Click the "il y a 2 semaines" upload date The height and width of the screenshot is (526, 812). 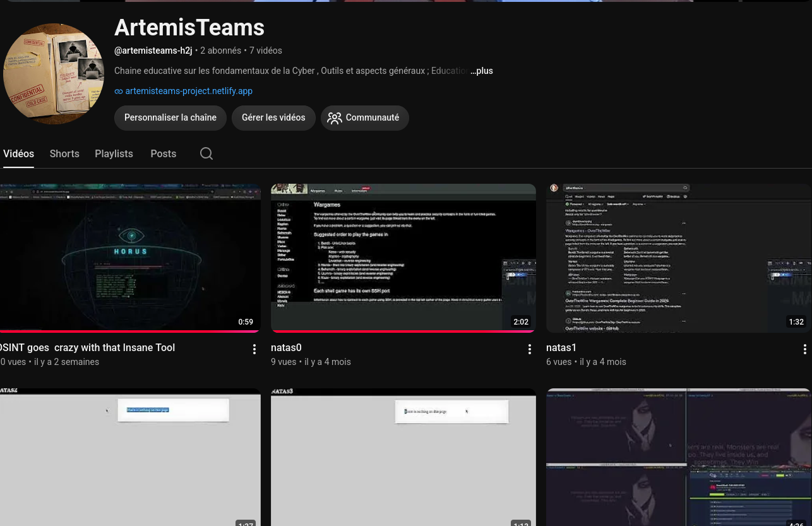66,362
